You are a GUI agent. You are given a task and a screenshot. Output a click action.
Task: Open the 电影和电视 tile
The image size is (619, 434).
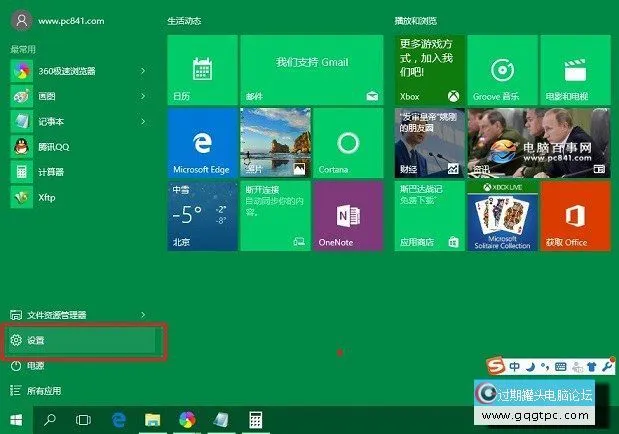click(575, 69)
